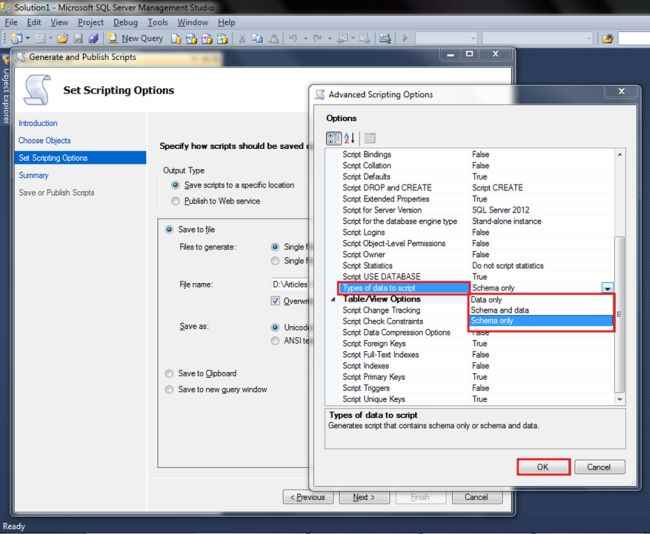650x534 pixels.
Task: Click the Redo toolbar icon
Action: (x=317, y=39)
